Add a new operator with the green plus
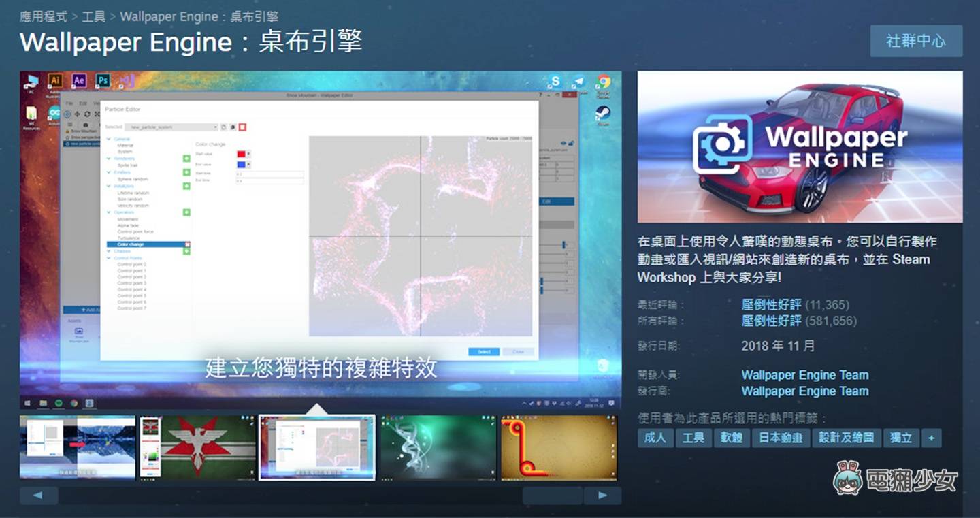Viewport: 980px width, 518px height. click(187, 211)
